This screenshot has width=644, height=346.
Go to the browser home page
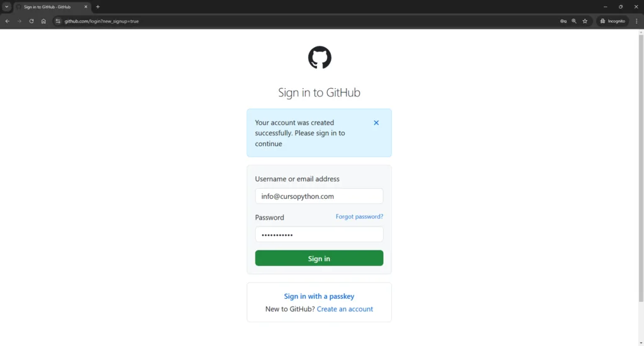click(43, 21)
